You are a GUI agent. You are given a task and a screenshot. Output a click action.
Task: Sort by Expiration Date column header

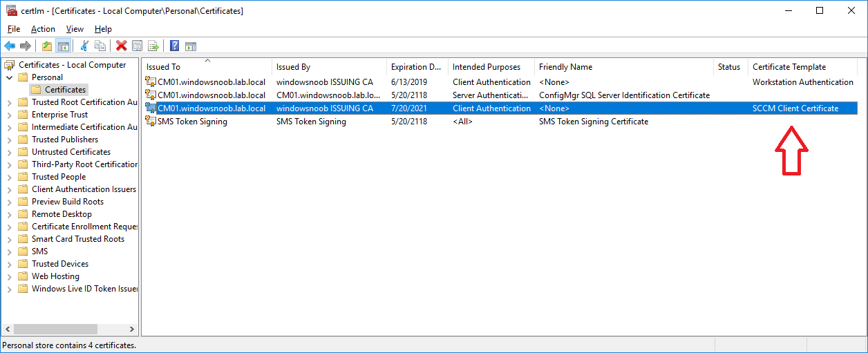[417, 67]
